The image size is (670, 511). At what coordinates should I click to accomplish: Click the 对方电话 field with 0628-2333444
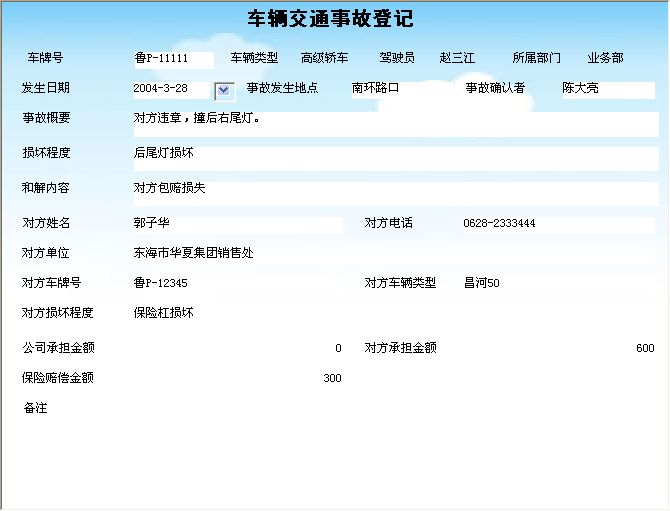coord(557,224)
